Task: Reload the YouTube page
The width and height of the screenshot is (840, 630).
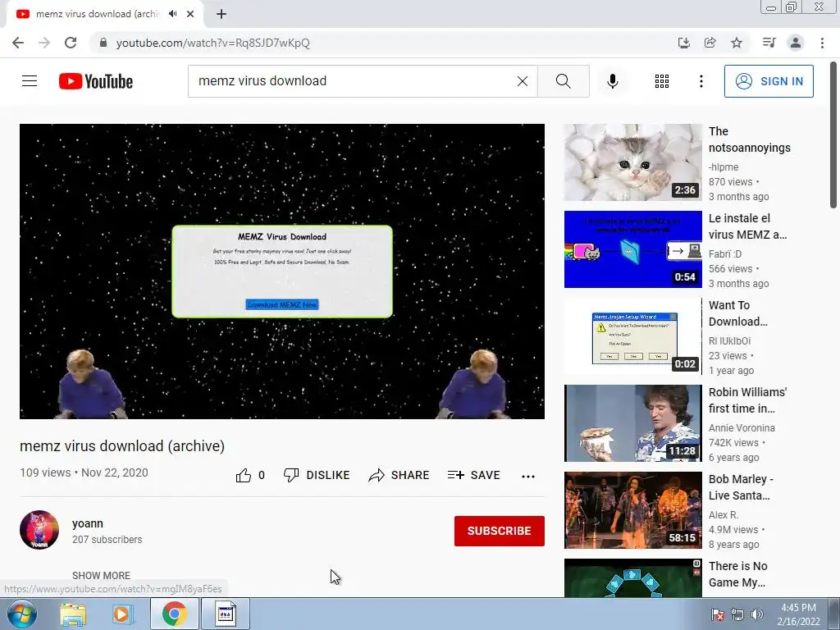Action: click(71, 43)
